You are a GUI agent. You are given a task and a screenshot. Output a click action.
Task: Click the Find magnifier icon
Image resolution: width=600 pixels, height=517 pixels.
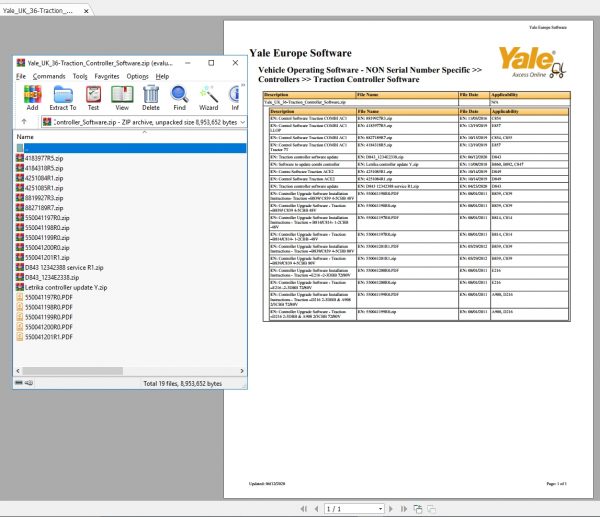pos(179,98)
